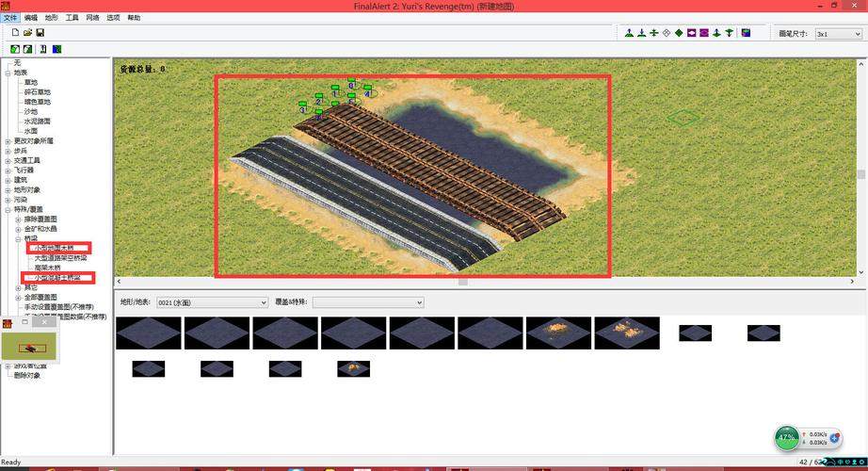868x471 pixels.
Task: Open the 选项 menu
Action: pyautogui.click(x=113, y=18)
